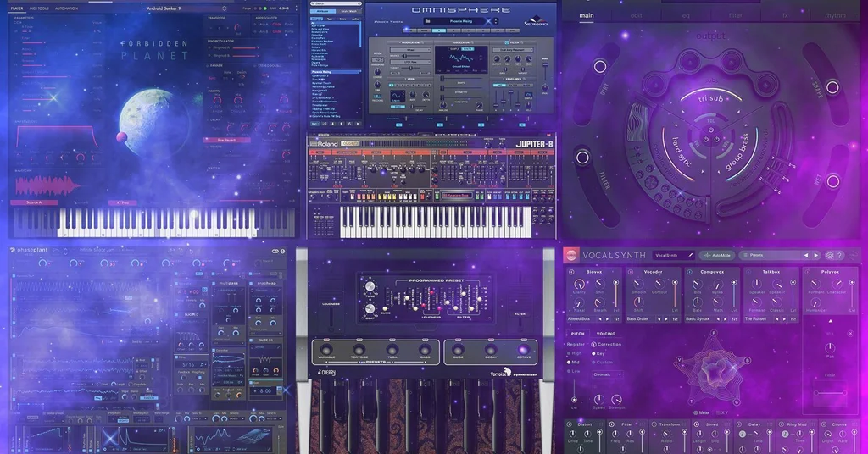Collapse the Polyvox panel with the up arrow
Viewport: 868px width, 454px height.
[831, 321]
